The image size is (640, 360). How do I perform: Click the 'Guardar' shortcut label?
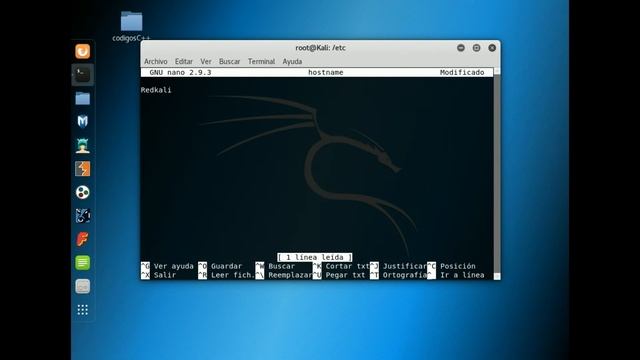pos(227,267)
